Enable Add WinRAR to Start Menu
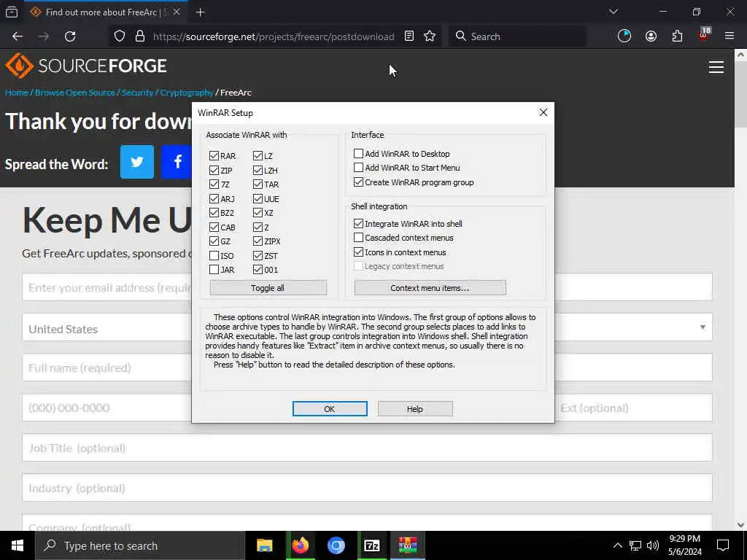Screen dimensions: 747x560 358,168
